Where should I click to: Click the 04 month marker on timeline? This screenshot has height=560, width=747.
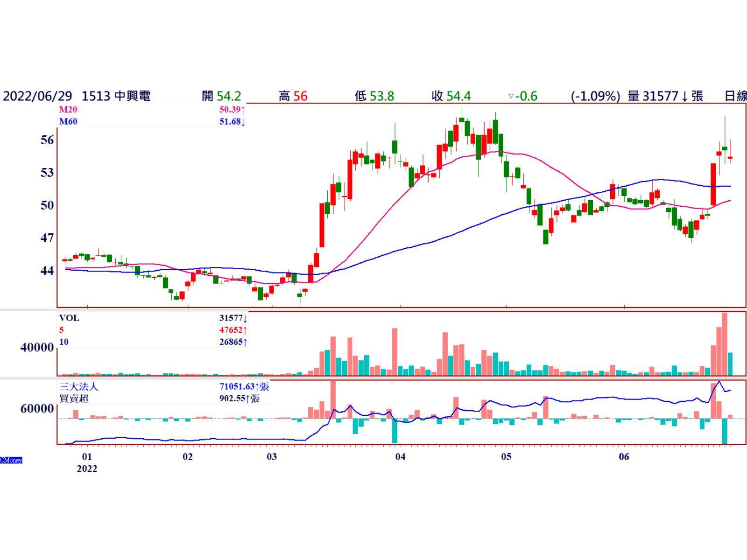tap(400, 456)
